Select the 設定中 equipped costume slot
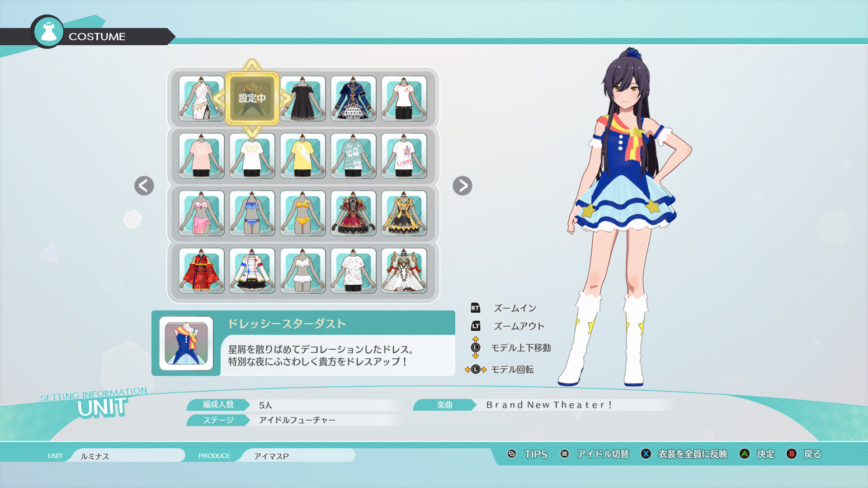The image size is (868, 488). (252, 97)
